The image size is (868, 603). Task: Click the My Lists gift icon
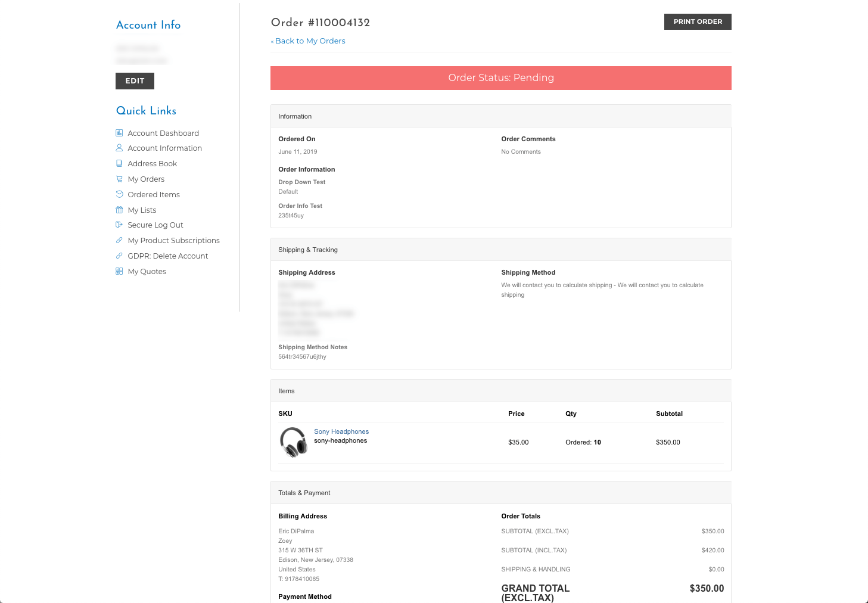pyautogui.click(x=119, y=210)
